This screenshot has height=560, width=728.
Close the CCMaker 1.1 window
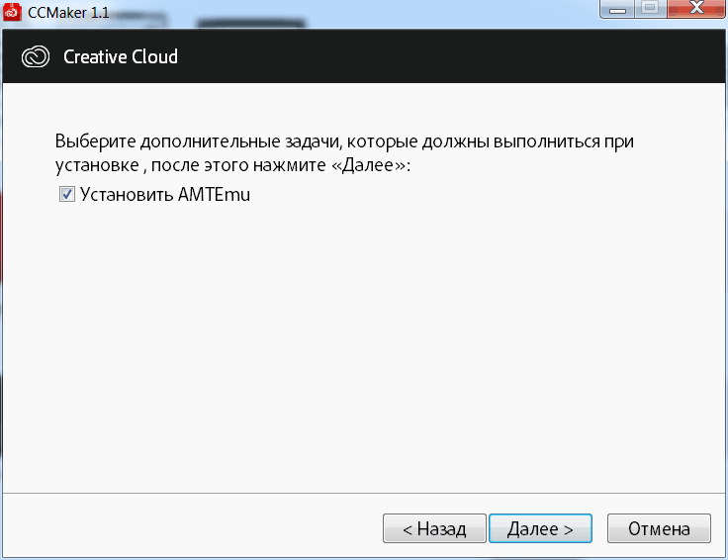(x=696, y=8)
